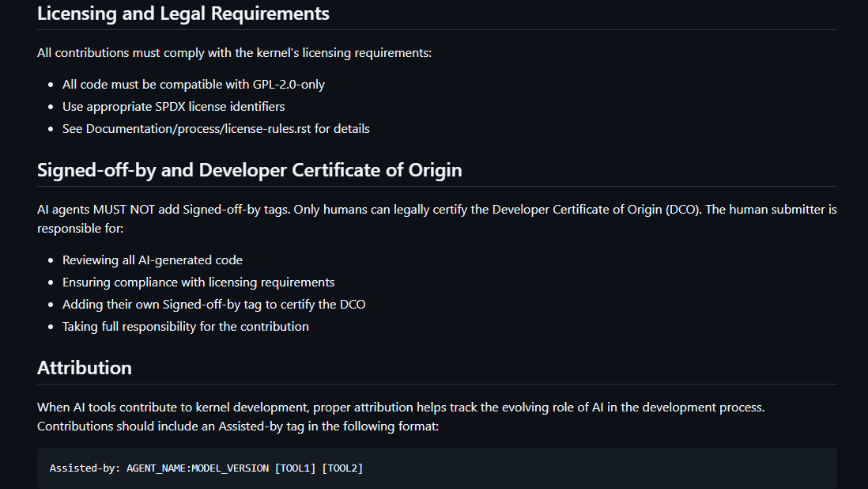Click the "Licensing and Legal Requirements" heading
The width and height of the screenshot is (868, 489).
pyautogui.click(x=183, y=13)
